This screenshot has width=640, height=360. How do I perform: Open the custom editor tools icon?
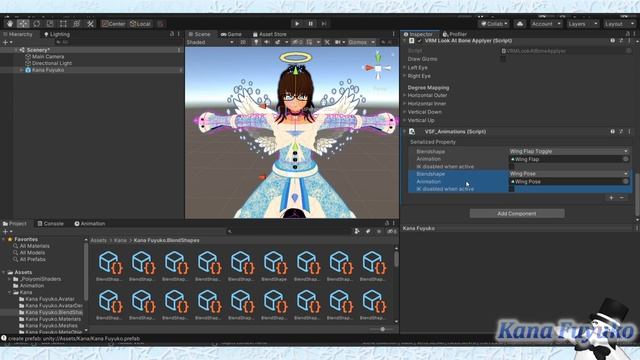click(90, 24)
